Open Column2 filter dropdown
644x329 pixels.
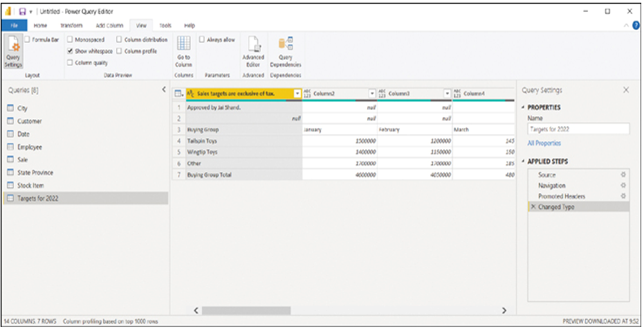[x=373, y=94]
